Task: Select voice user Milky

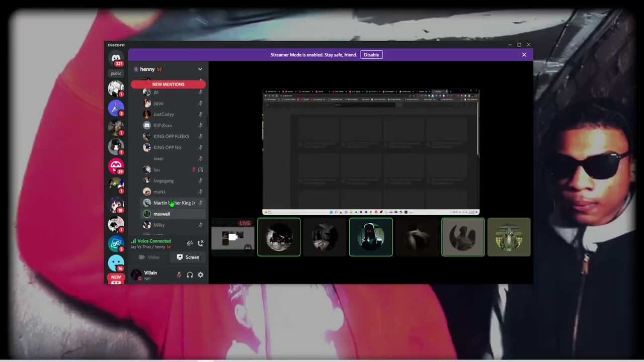Action: (174, 225)
